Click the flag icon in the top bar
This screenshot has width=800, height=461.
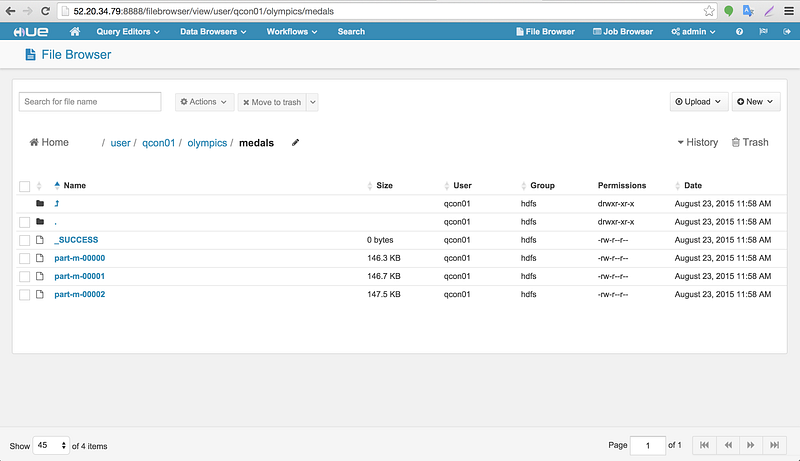[x=763, y=32]
